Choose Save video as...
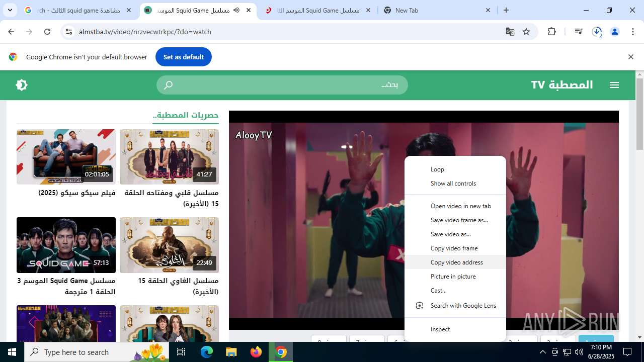Screen dimensions: 644x362 coord(455,234)
